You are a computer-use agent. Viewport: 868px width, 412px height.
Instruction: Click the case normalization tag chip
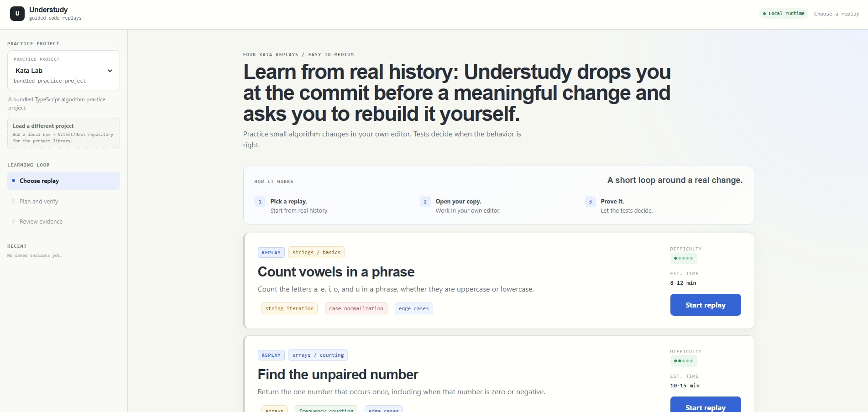[356, 308]
